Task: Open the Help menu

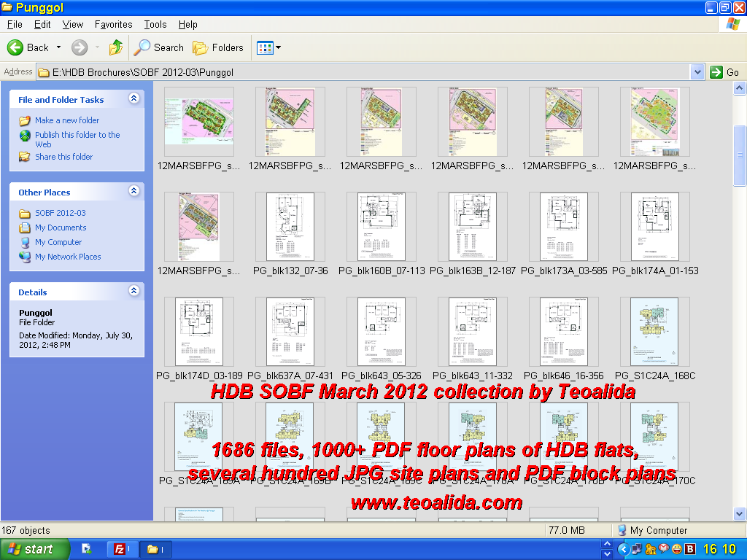Action: [x=187, y=24]
